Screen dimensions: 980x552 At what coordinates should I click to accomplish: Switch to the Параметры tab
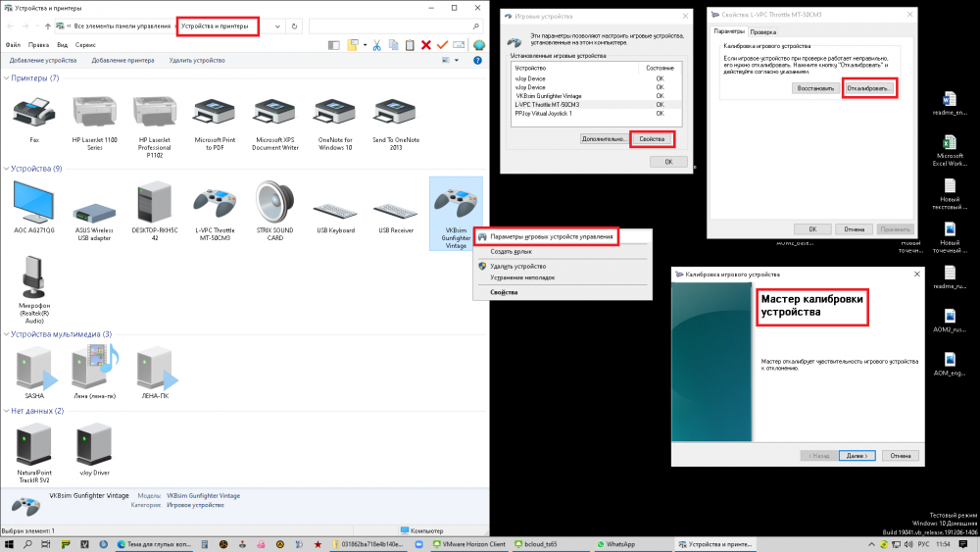coord(729,31)
